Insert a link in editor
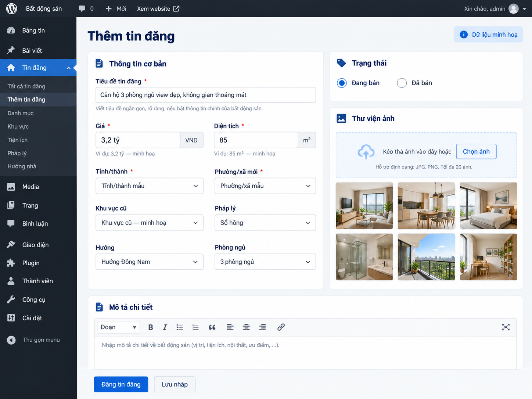 [281, 327]
